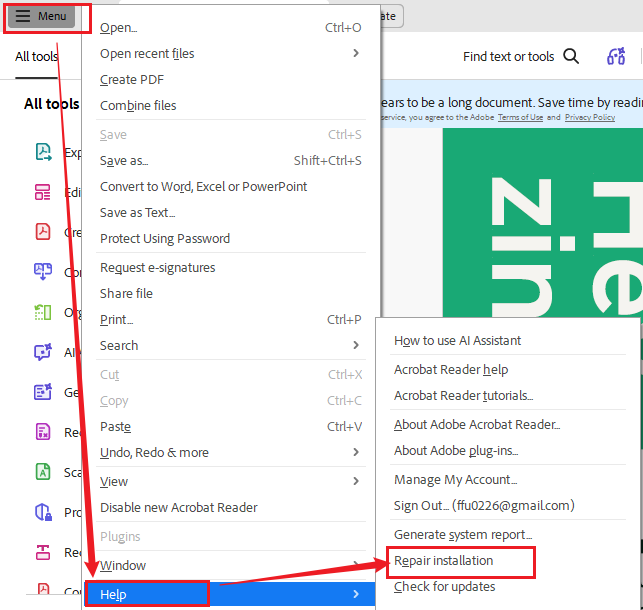Choose Generate system report...
This screenshot has width=643, height=610.
[508, 534]
